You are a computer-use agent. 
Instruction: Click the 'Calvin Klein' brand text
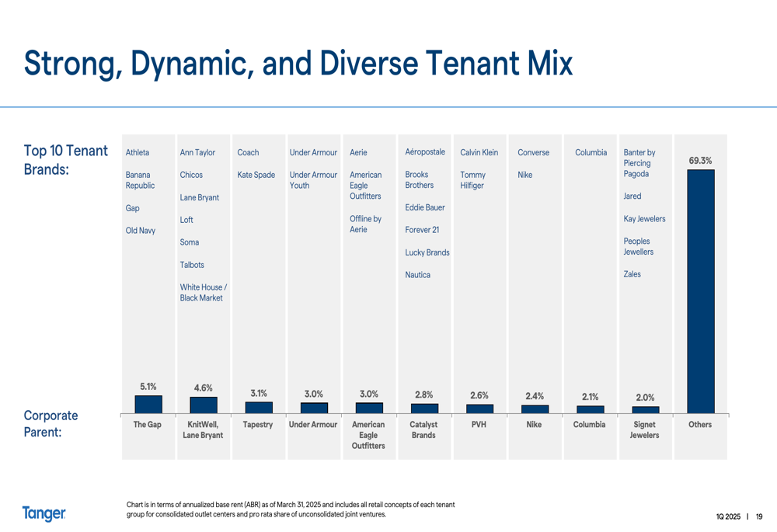[479, 152]
